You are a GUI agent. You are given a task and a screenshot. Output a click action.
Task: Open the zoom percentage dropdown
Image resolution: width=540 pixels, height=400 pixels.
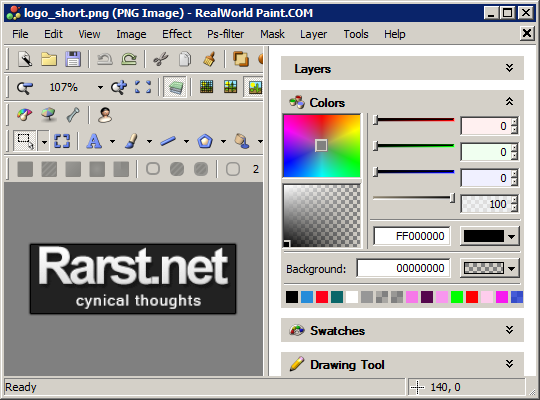point(100,88)
